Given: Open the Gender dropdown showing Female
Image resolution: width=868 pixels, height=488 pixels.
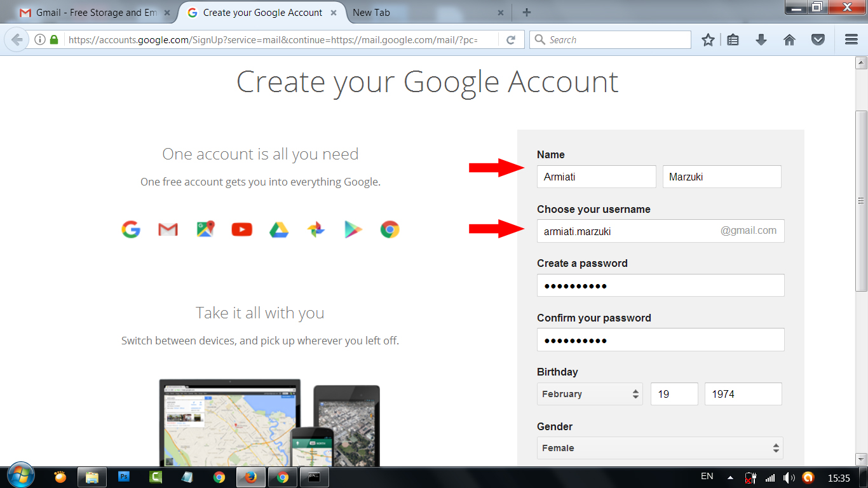Looking at the screenshot, I should 660,448.
